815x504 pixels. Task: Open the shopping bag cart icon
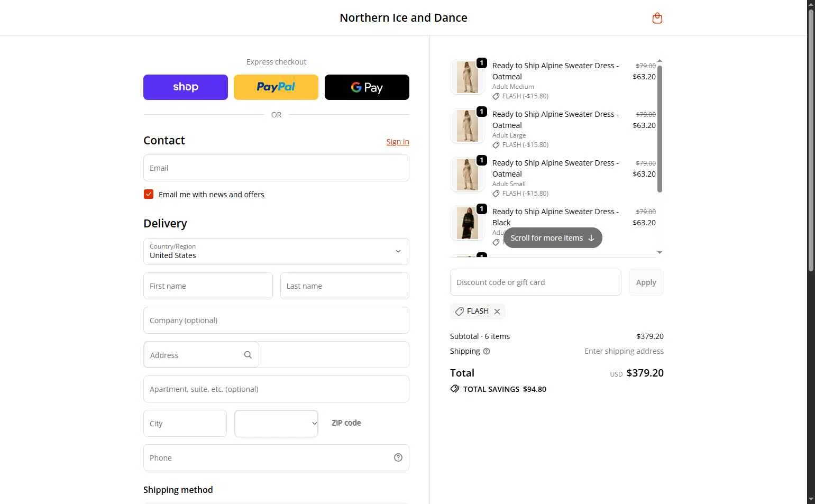657,18
